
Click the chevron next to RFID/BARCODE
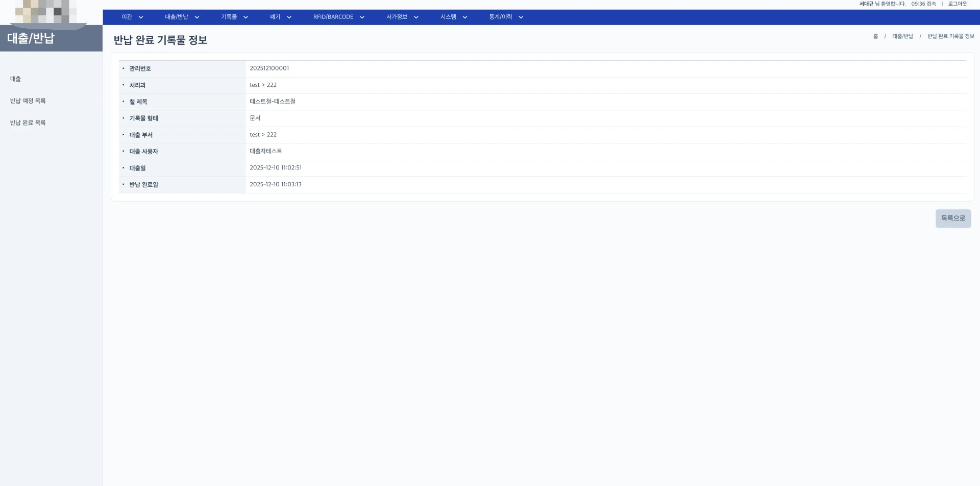coord(362,17)
